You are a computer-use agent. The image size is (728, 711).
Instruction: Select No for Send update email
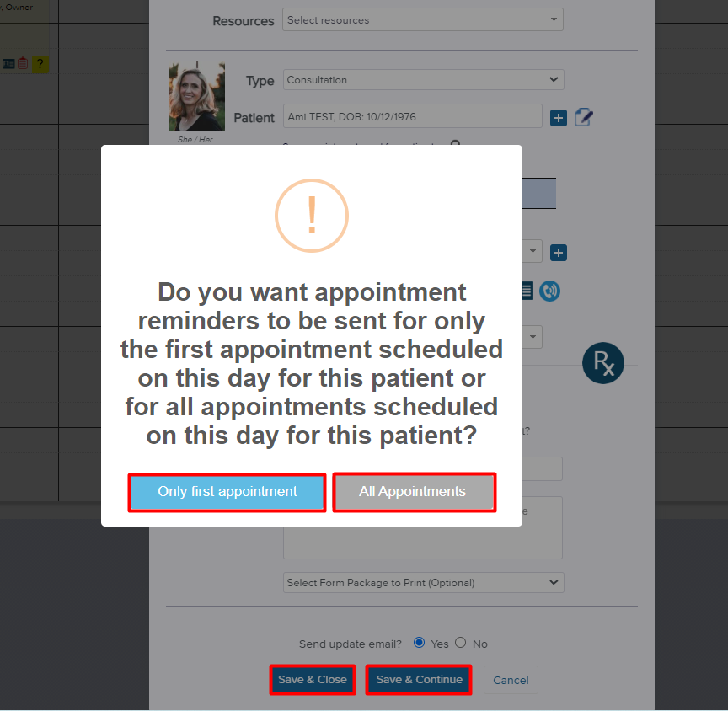click(x=460, y=643)
